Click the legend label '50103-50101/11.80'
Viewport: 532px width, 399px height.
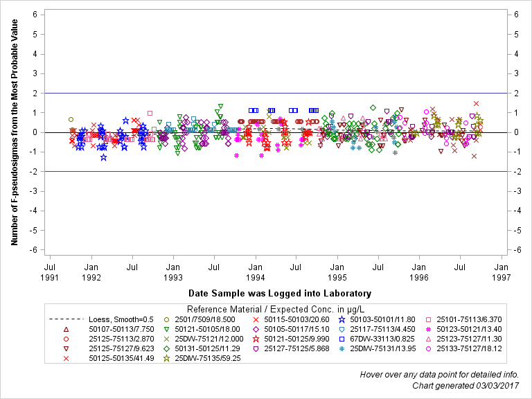[x=382, y=319]
